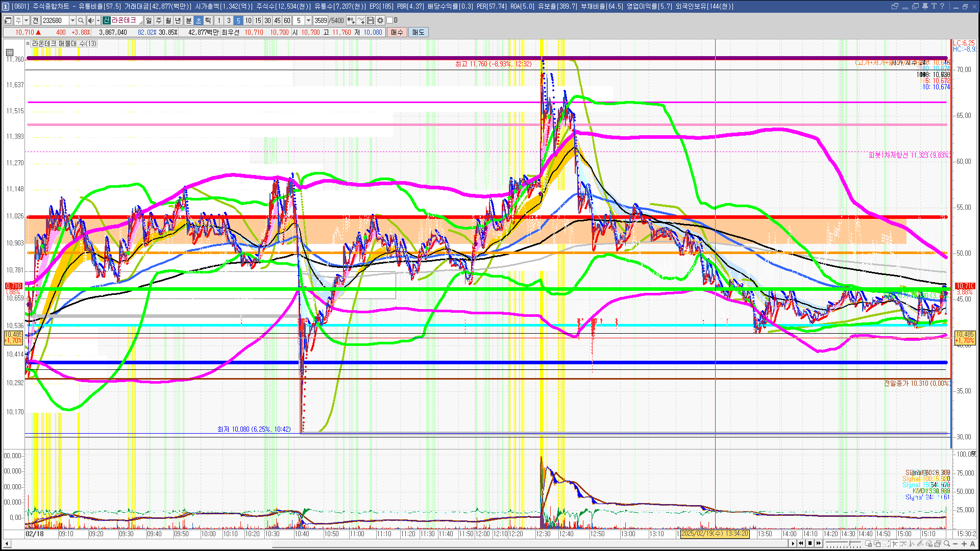Click the bottom magnifier zoom icon
The image size is (980, 551).
(x=947, y=544)
